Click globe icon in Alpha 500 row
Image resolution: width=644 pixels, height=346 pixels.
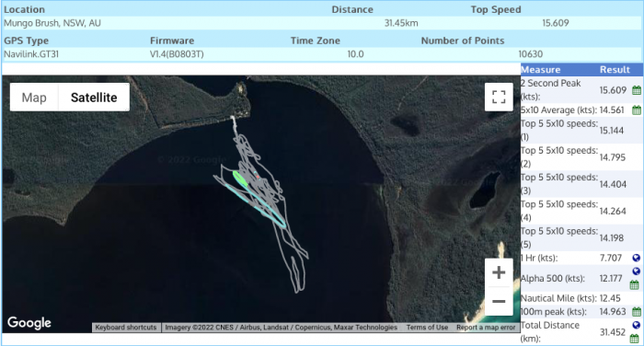tap(637, 271)
